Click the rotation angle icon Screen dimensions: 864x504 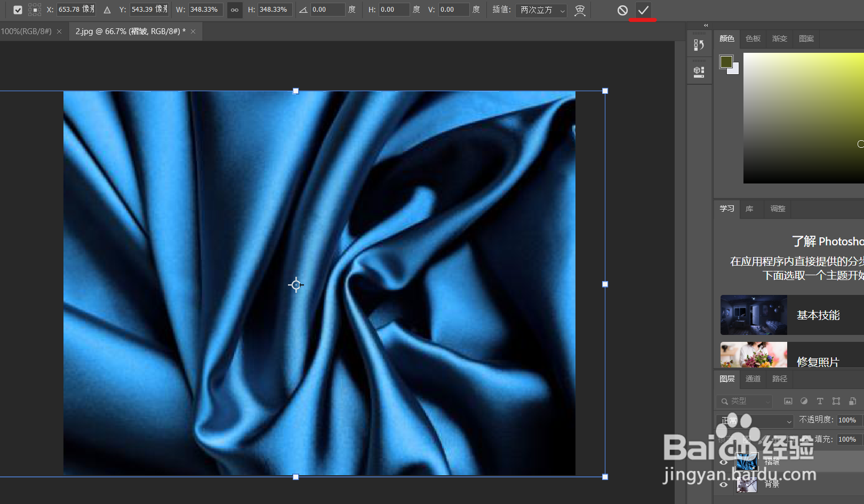pos(303,10)
